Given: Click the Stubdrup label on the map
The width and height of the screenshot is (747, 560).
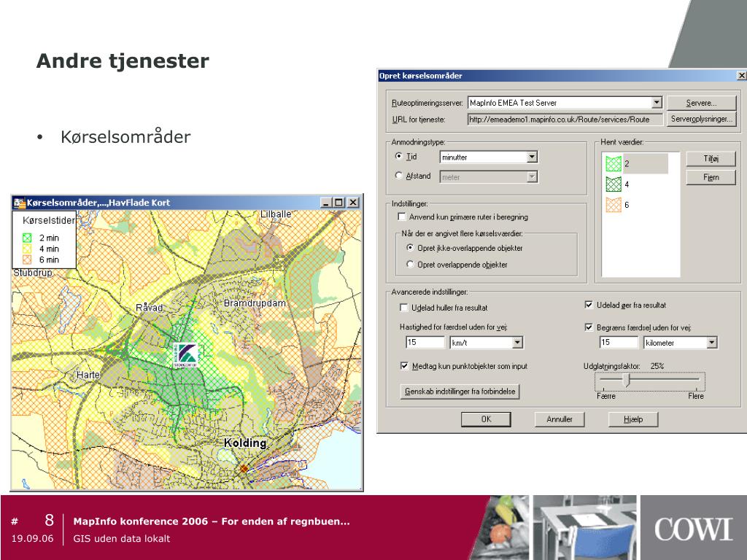Looking at the screenshot, I should (x=33, y=273).
